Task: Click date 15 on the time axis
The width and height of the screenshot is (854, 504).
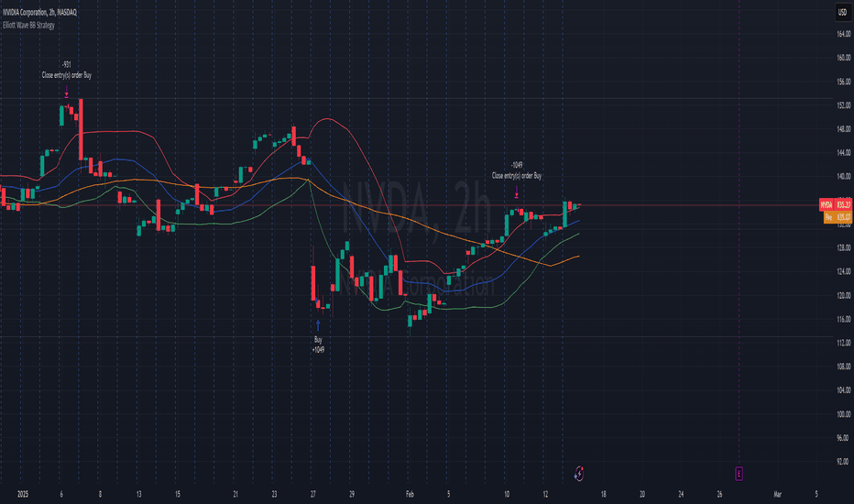Action: point(178,494)
